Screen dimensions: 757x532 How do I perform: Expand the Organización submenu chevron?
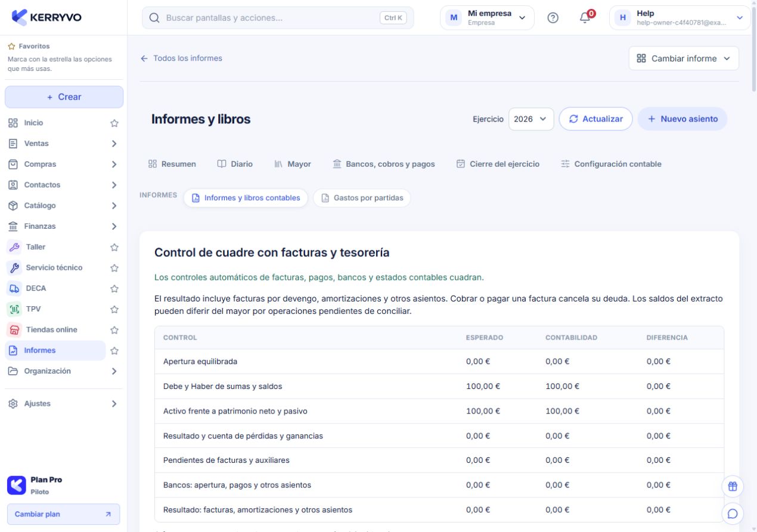point(114,371)
